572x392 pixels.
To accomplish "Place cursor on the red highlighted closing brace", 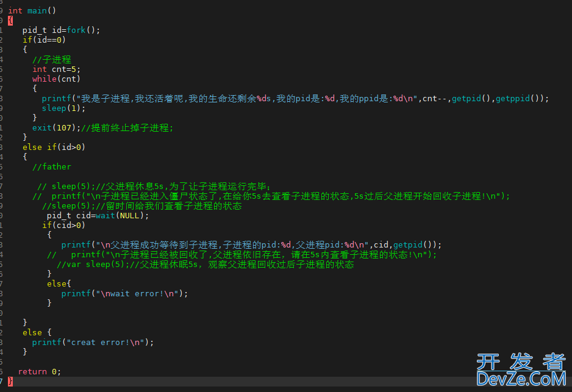I will (10, 382).
